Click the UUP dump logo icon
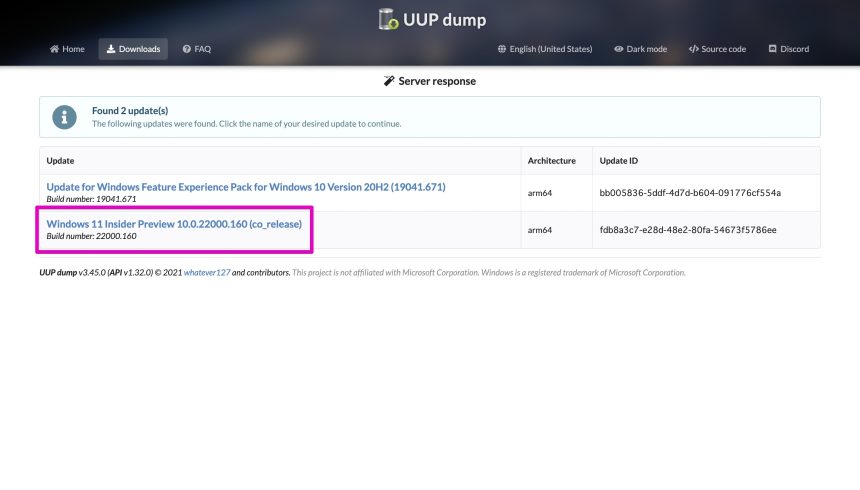 [x=388, y=19]
